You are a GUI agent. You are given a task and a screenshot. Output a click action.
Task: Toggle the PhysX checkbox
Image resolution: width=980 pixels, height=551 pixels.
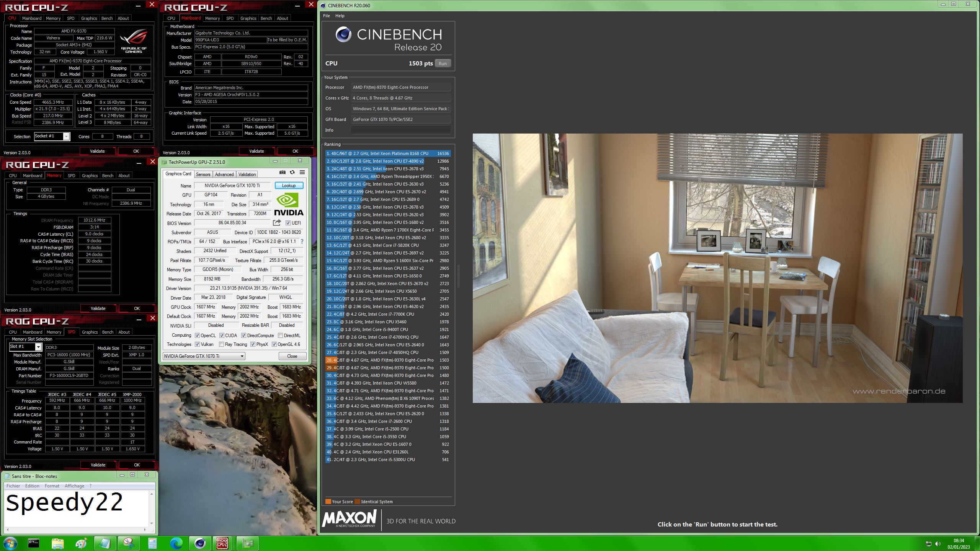pos(253,344)
